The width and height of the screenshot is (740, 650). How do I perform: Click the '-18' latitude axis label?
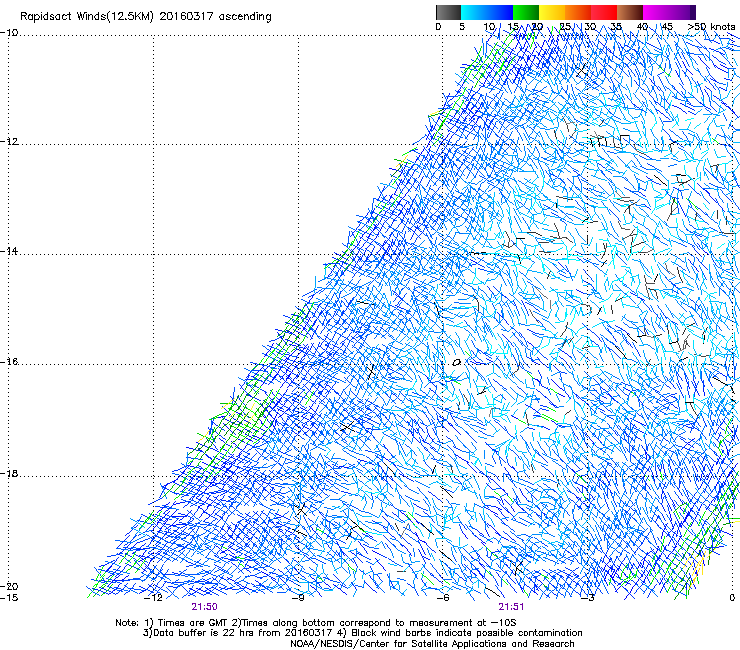tap(9, 473)
